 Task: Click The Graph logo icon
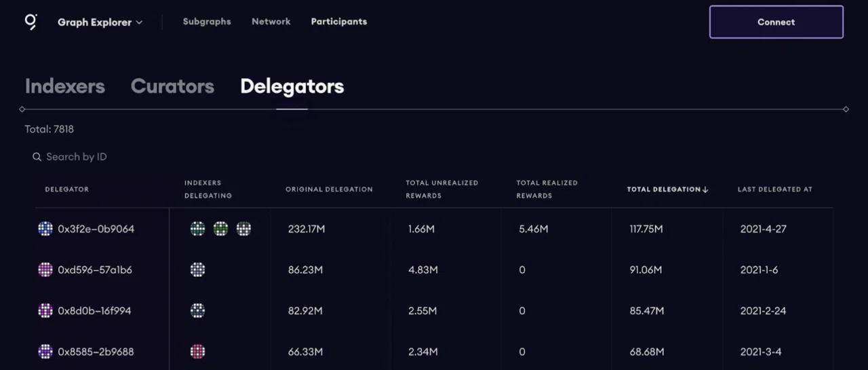coord(31,22)
